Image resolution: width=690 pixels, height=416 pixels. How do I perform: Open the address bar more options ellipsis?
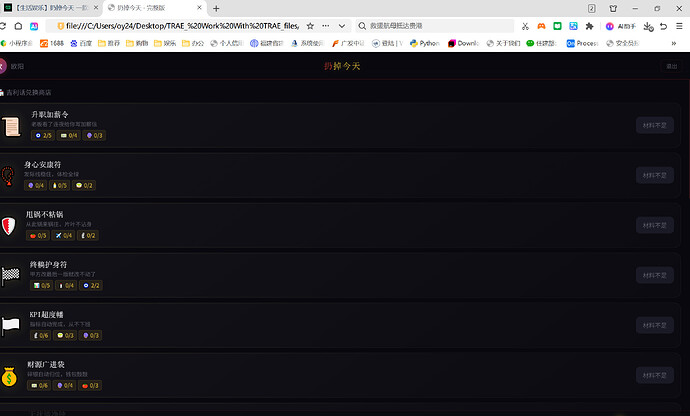tap(326, 26)
